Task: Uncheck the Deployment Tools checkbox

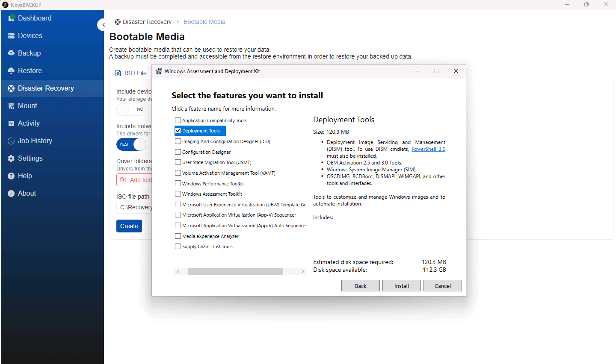Action: coord(178,131)
